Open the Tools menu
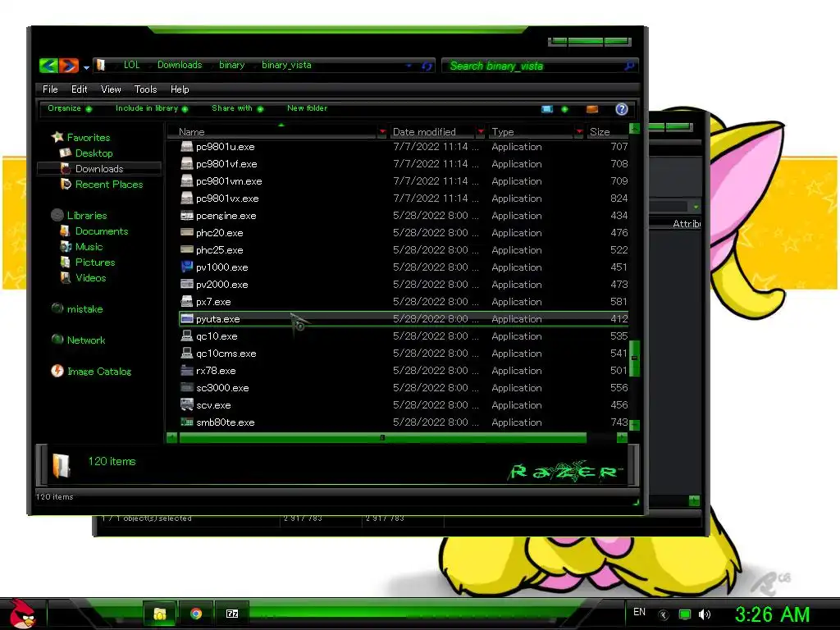The height and width of the screenshot is (630, 840). click(x=146, y=89)
